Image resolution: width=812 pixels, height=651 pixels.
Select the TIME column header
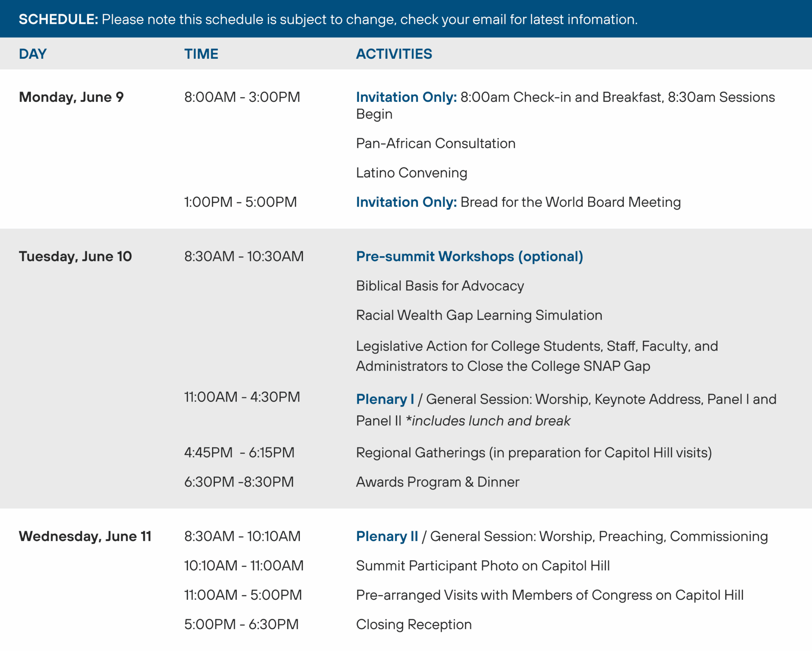click(x=201, y=54)
